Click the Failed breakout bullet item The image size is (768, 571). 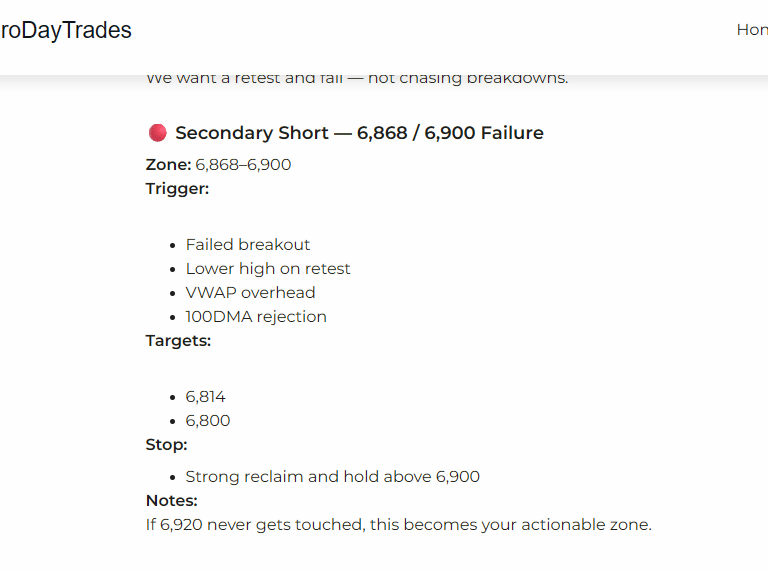[248, 244]
